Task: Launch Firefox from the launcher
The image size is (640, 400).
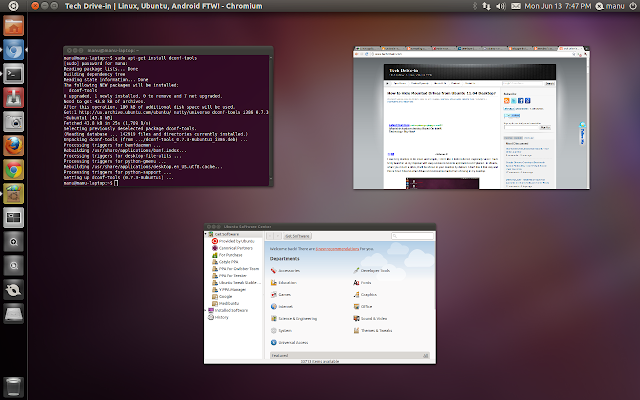Action: tap(13, 146)
